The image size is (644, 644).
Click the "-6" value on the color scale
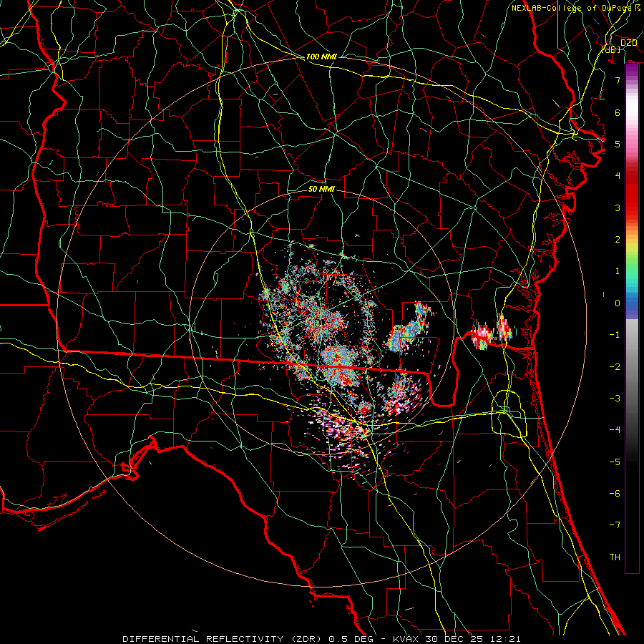click(615, 494)
